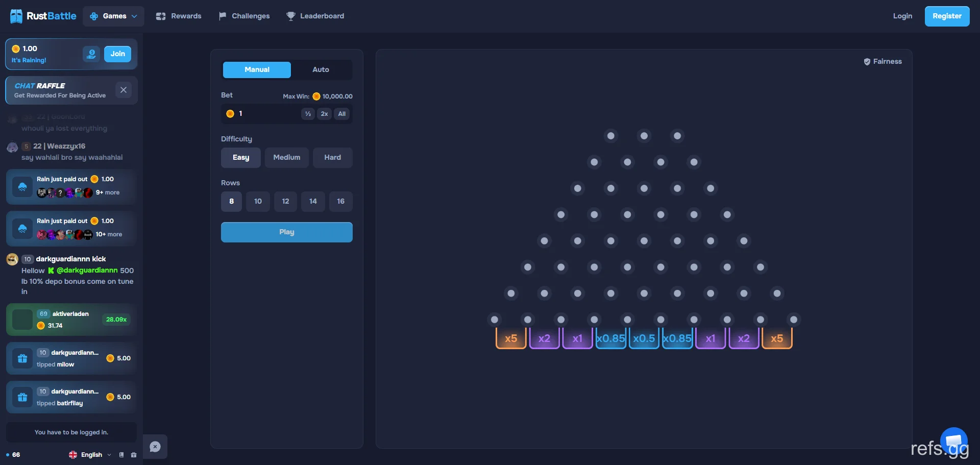Open the English language selector
980x465 pixels.
[x=90, y=455]
